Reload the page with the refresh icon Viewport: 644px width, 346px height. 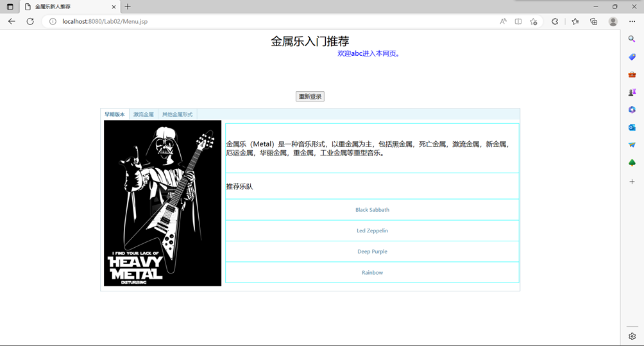pos(30,21)
